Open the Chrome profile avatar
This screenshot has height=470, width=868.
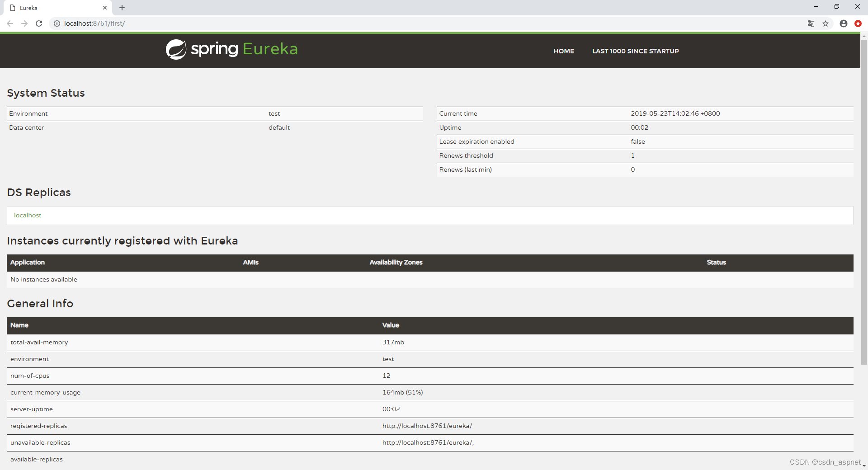tap(844, 23)
